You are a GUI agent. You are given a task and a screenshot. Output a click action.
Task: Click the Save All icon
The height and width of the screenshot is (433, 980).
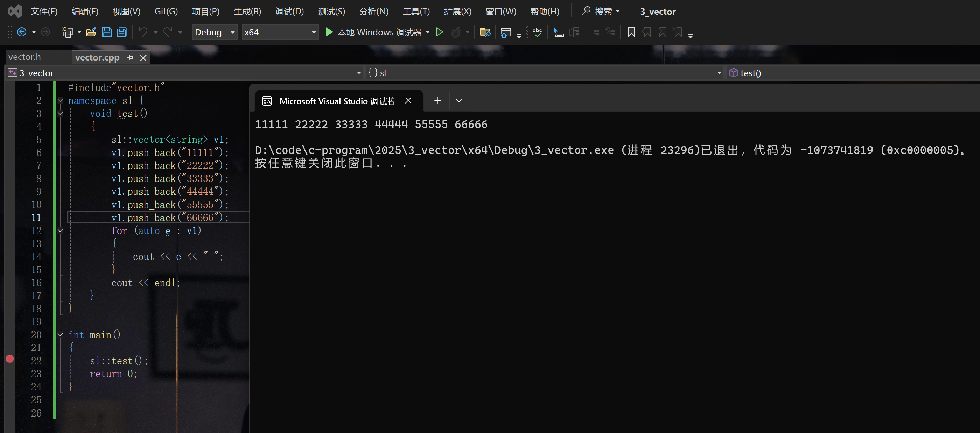coord(122,32)
